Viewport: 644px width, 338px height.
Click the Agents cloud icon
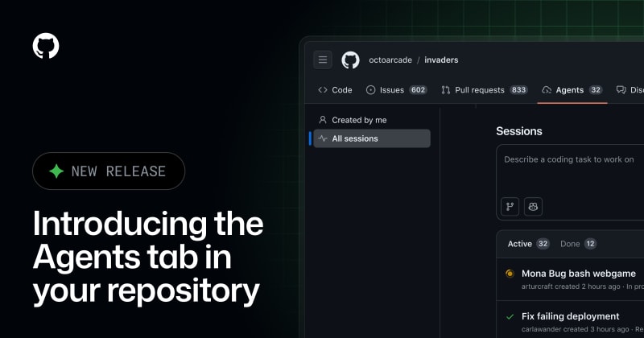tap(547, 90)
